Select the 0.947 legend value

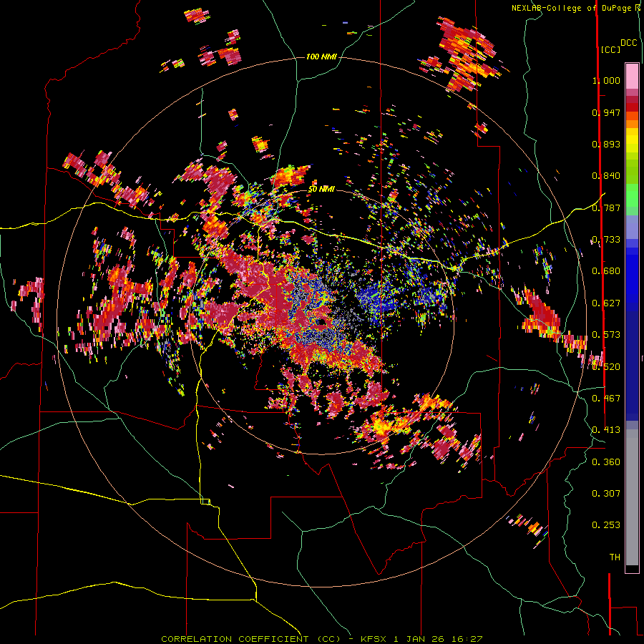[x=606, y=112]
